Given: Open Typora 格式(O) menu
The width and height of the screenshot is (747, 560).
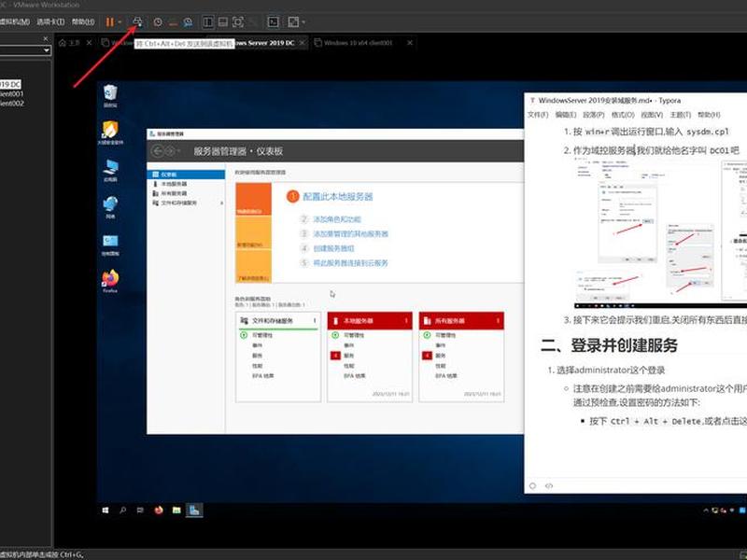Looking at the screenshot, I should tap(623, 115).
